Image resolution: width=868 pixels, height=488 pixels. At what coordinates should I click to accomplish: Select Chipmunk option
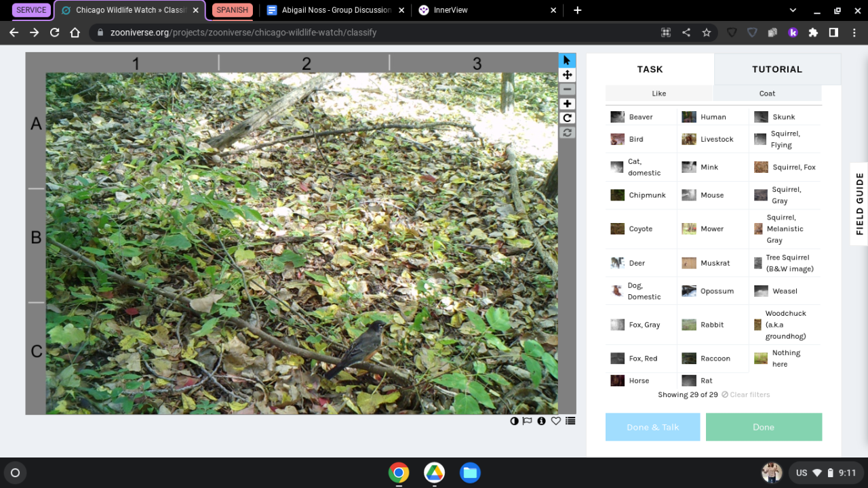pyautogui.click(x=642, y=195)
